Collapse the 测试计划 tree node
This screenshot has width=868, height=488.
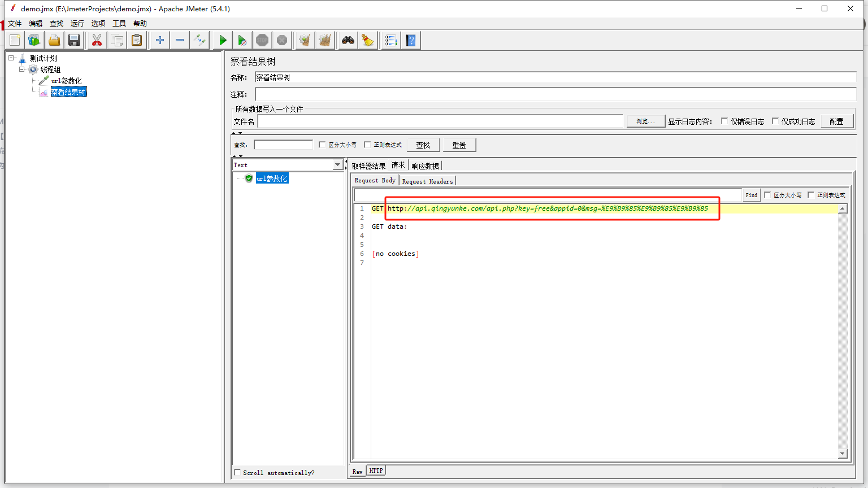(x=11, y=58)
